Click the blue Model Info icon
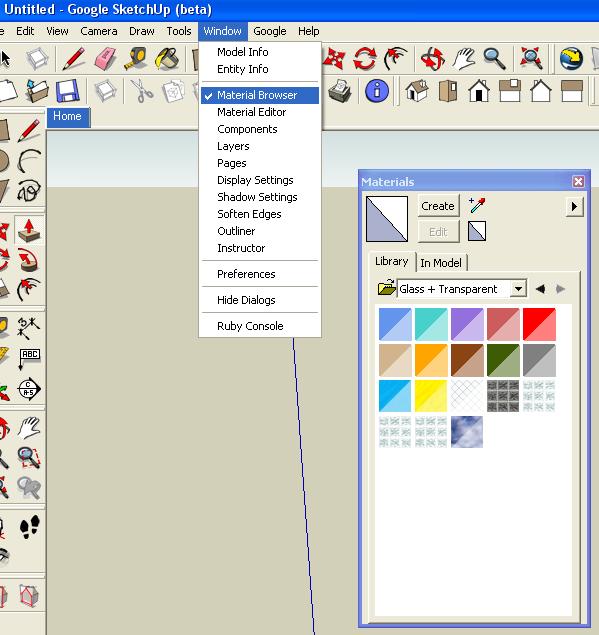The width and height of the screenshot is (599, 635). (377, 91)
